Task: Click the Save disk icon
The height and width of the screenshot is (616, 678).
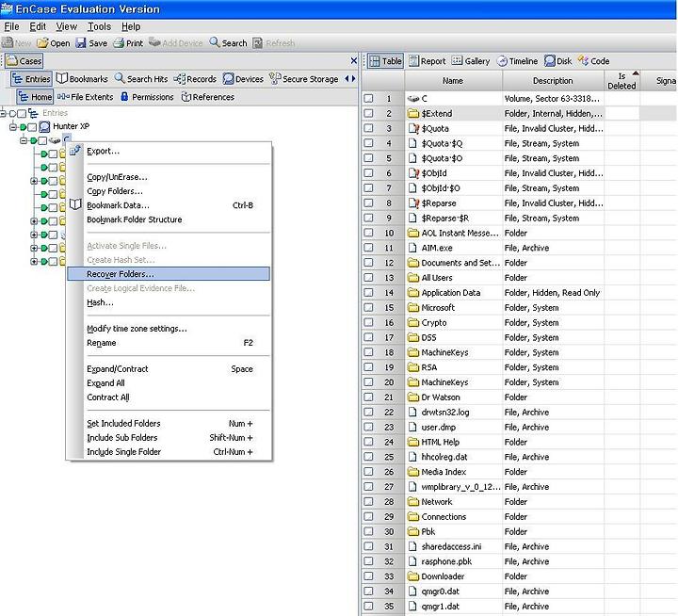Action: pos(81,42)
